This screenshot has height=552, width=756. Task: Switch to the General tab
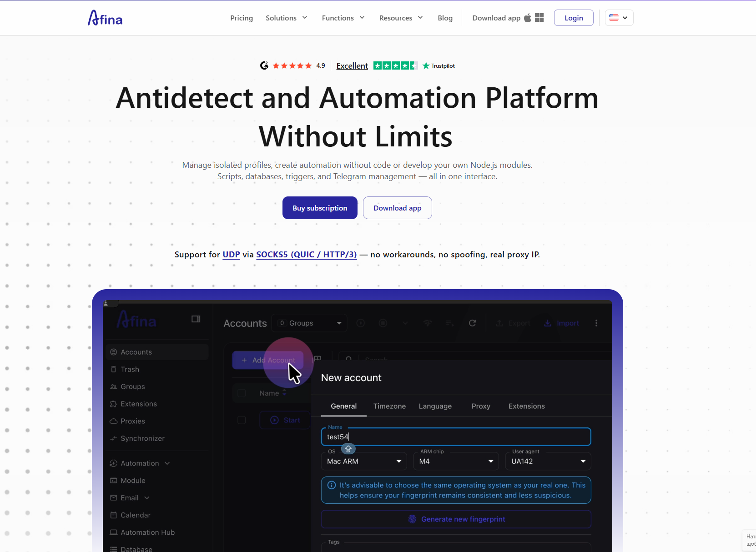344,406
